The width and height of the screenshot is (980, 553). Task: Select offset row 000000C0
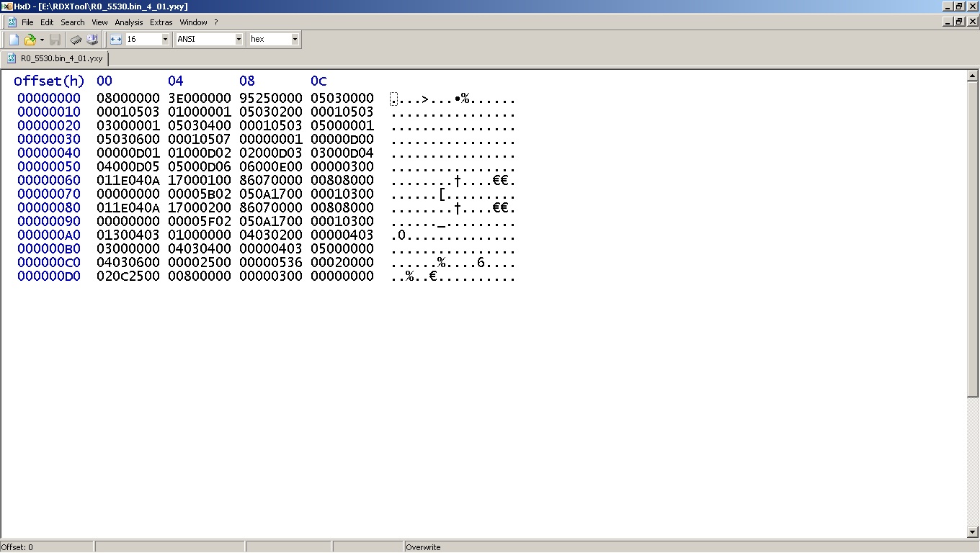coord(49,262)
